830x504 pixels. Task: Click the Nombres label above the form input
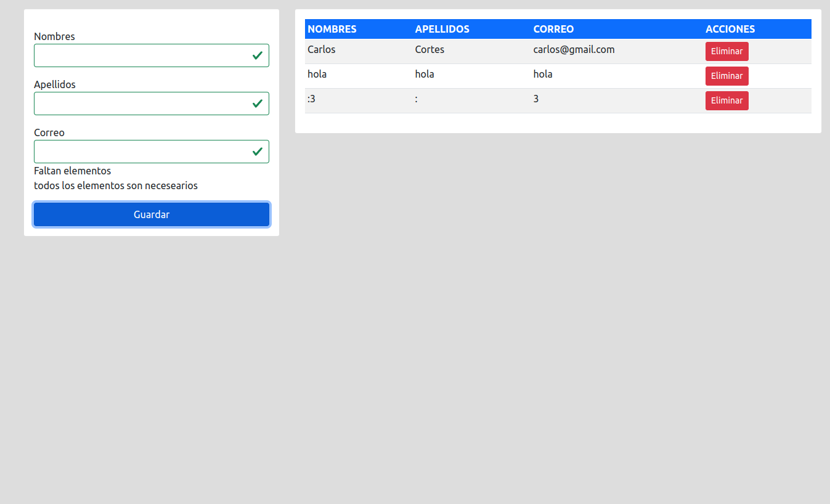tap(54, 36)
